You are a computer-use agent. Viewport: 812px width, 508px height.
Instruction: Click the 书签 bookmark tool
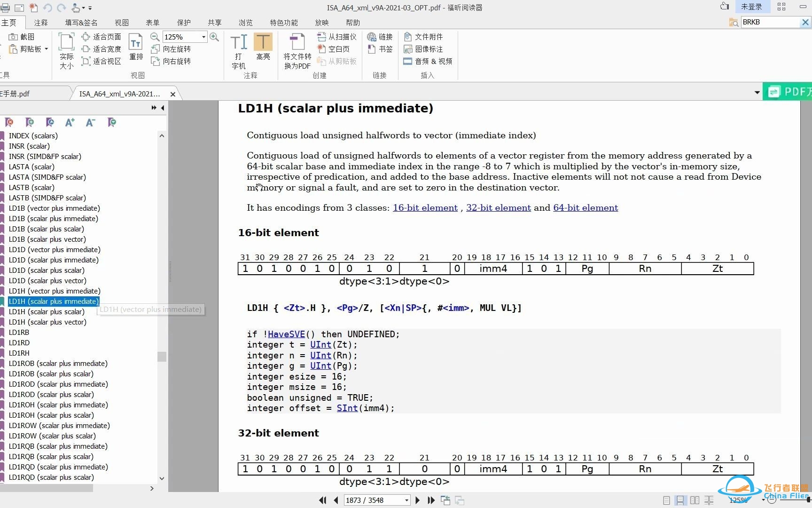click(380, 49)
